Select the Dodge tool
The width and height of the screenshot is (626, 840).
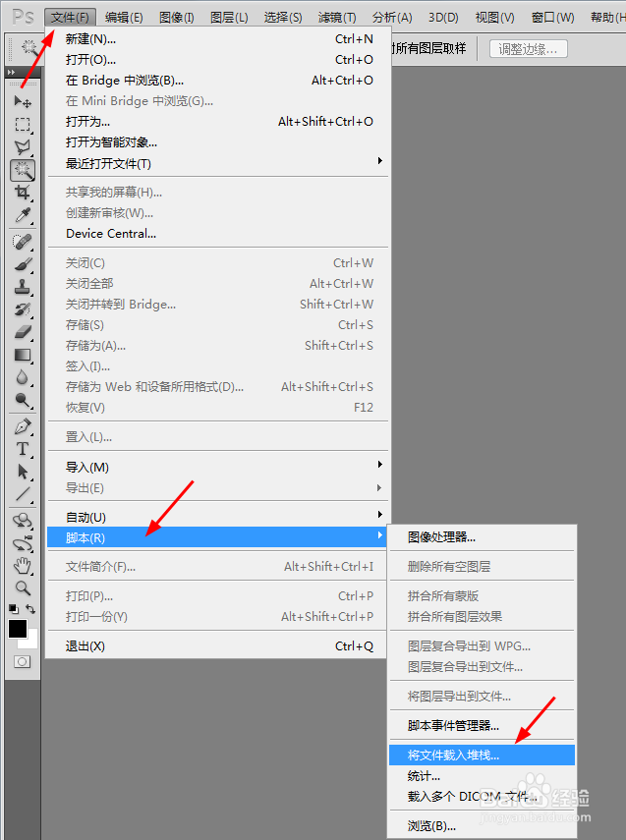click(x=23, y=400)
